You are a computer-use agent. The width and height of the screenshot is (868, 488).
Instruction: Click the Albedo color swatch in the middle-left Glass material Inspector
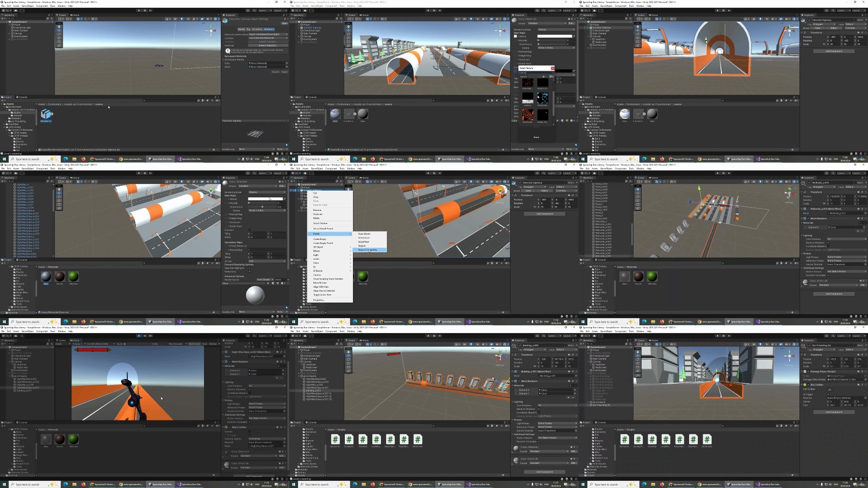tap(266, 199)
